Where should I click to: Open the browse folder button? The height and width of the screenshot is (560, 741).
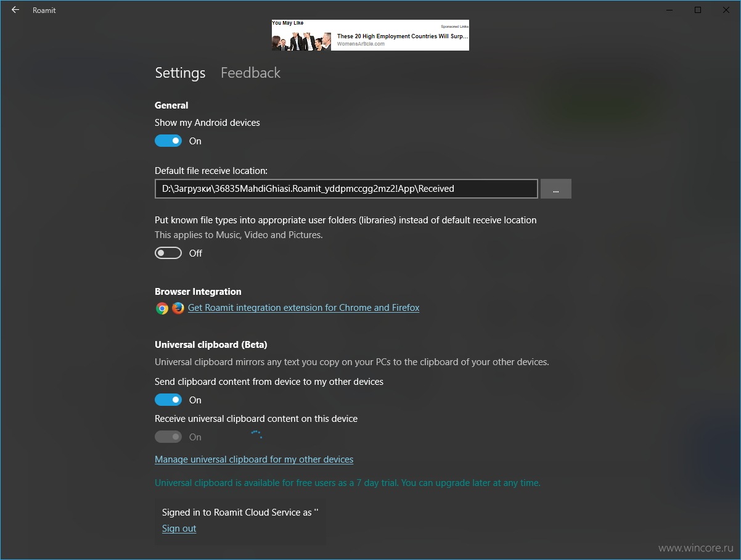(556, 189)
